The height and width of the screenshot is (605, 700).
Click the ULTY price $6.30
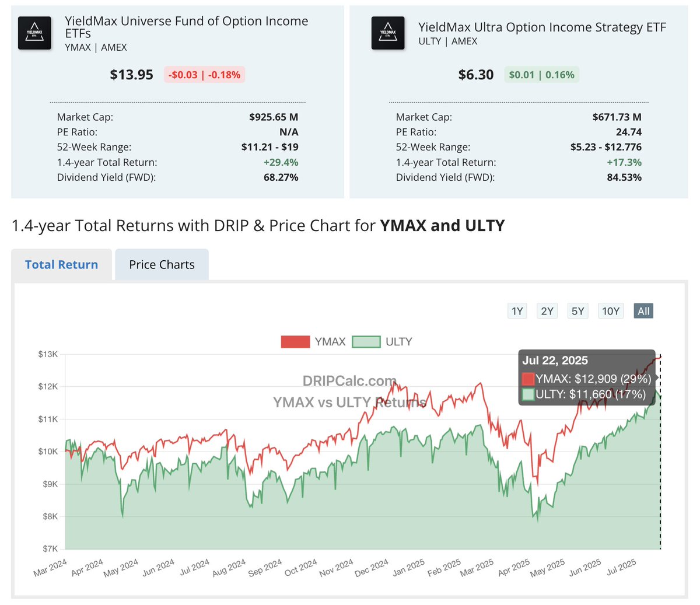[476, 75]
